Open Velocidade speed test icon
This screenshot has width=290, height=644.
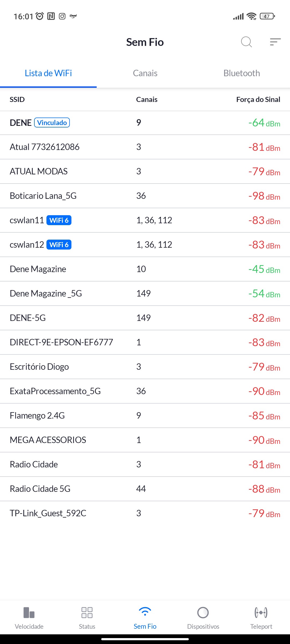coord(29,618)
